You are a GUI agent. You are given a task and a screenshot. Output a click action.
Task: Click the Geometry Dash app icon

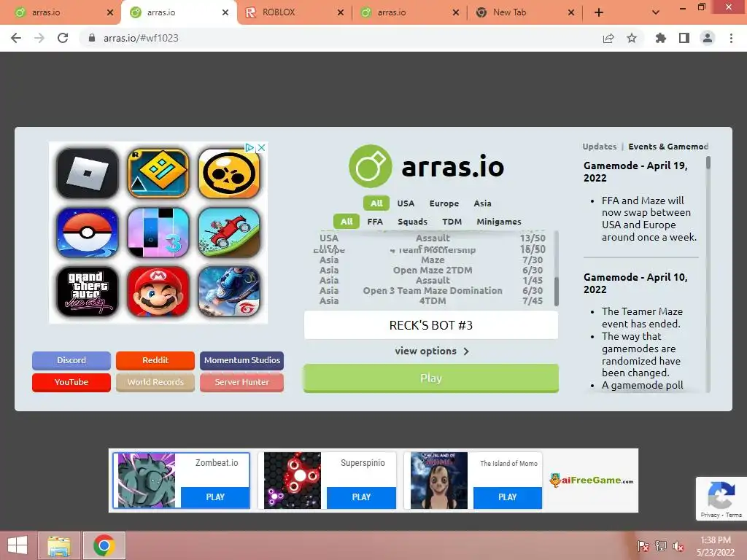pyautogui.click(x=158, y=174)
